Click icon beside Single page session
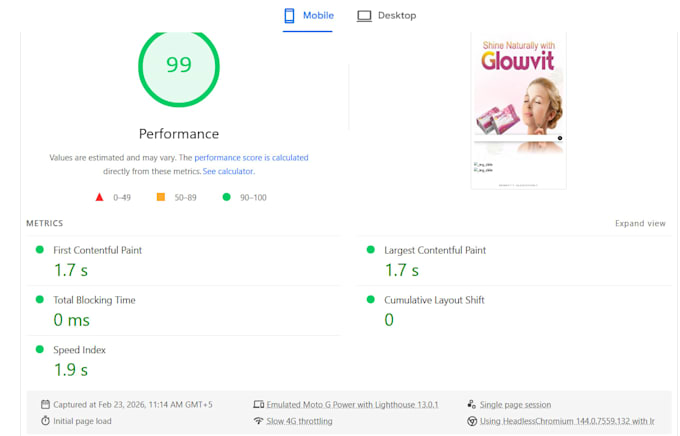 [x=471, y=404]
